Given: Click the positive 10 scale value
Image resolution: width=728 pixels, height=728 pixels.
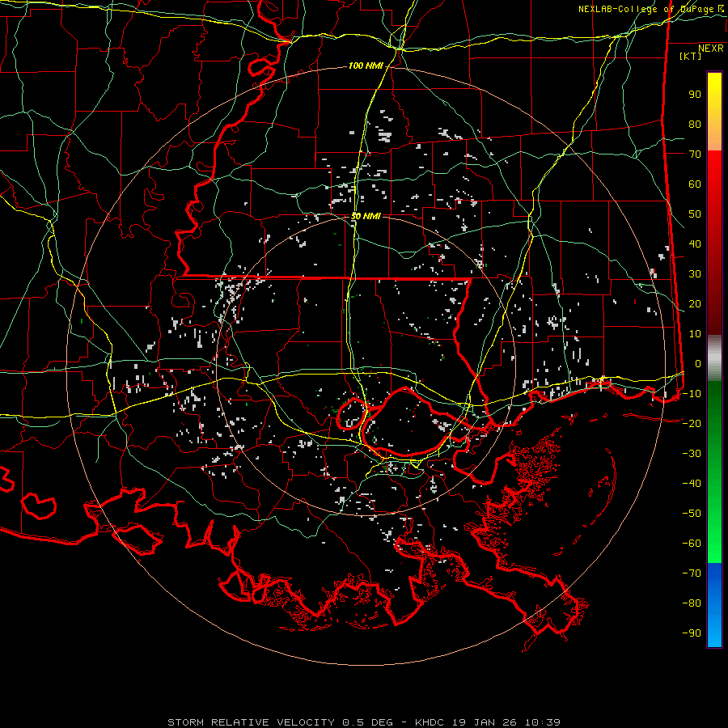Looking at the screenshot, I should [x=695, y=334].
